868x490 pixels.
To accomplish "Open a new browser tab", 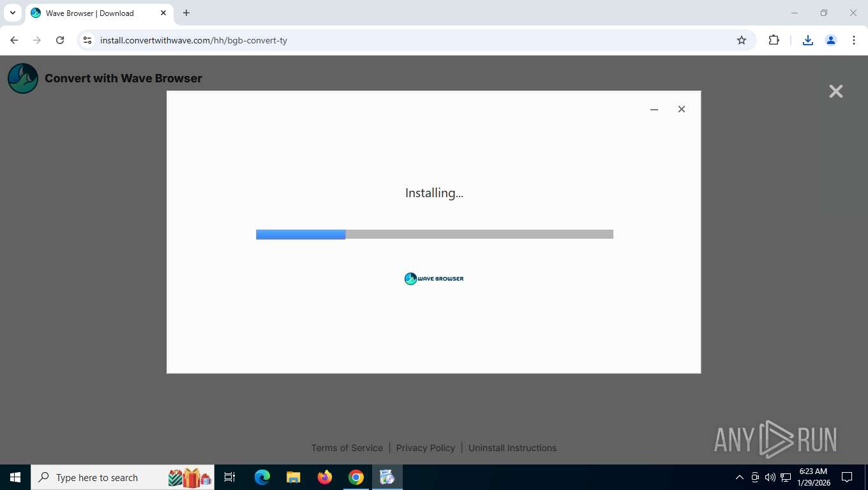I will (186, 13).
